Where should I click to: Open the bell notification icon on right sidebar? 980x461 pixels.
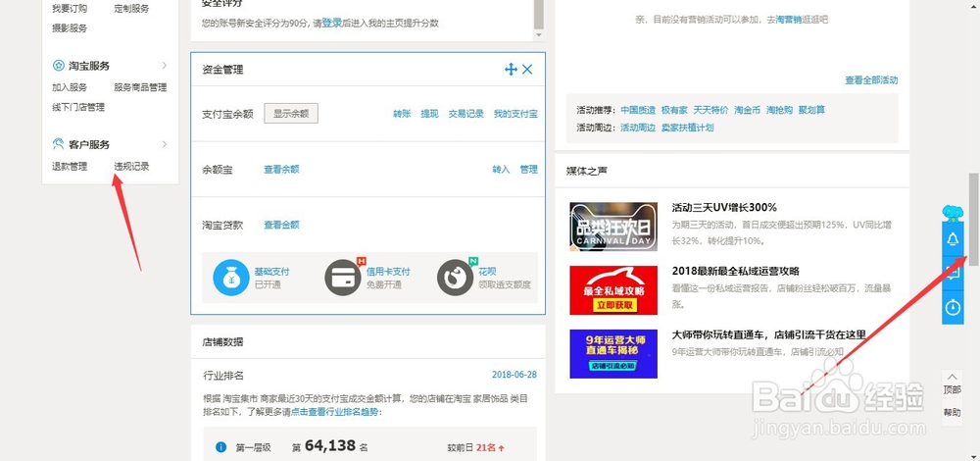[x=953, y=239]
